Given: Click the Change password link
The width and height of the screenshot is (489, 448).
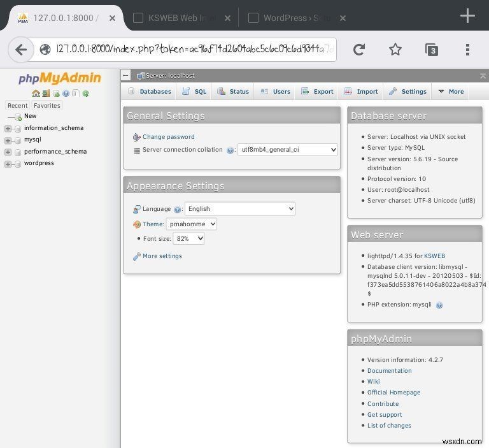Looking at the screenshot, I should pyautogui.click(x=168, y=137).
